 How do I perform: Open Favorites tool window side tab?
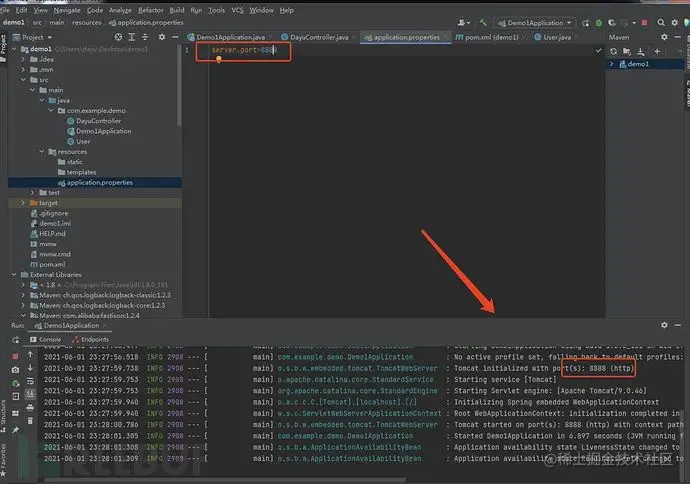pyautogui.click(x=4, y=459)
